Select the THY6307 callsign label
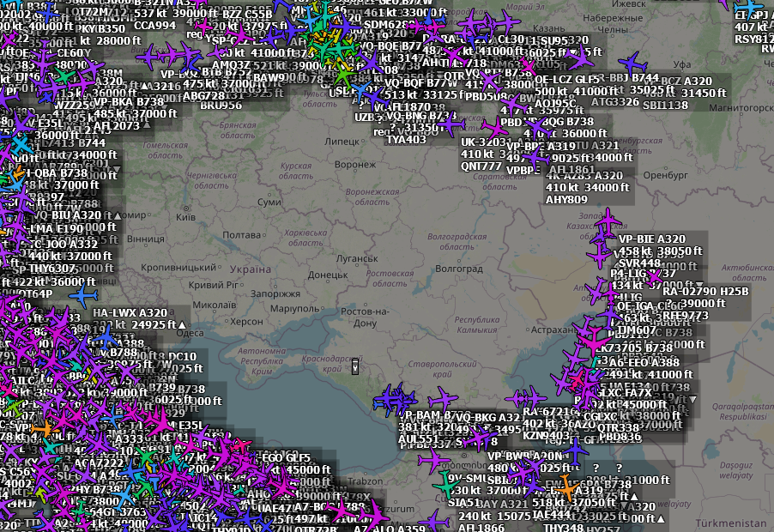 pyautogui.click(x=51, y=269)
